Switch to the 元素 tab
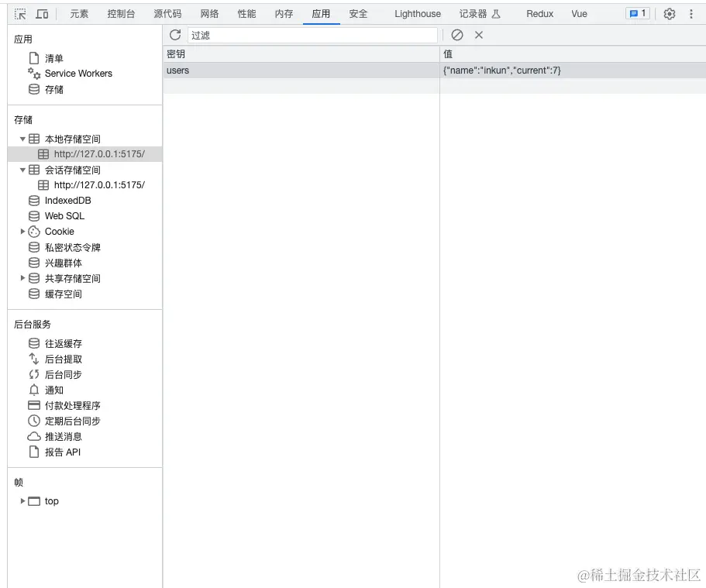Screen dimensions: 706x588 click(79, 14)
